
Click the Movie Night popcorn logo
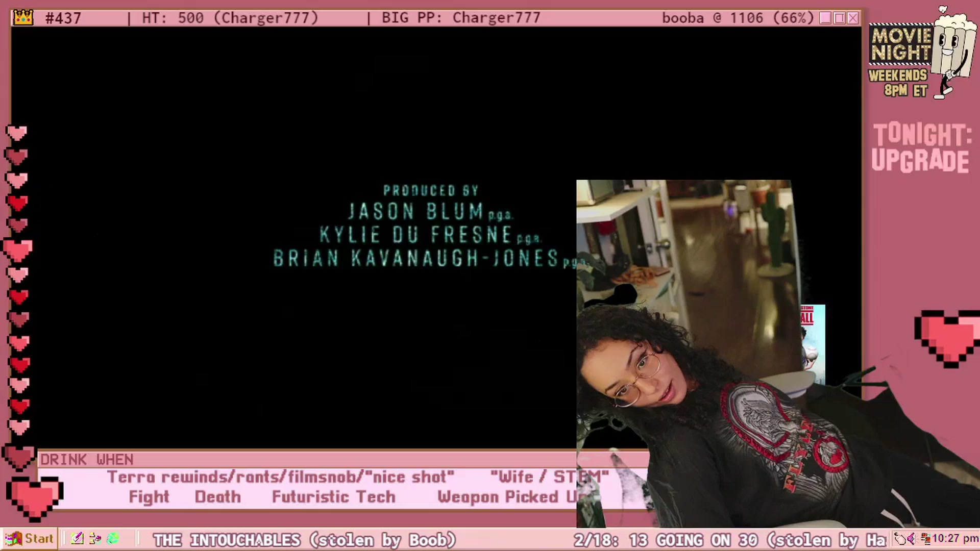point(922,54)
